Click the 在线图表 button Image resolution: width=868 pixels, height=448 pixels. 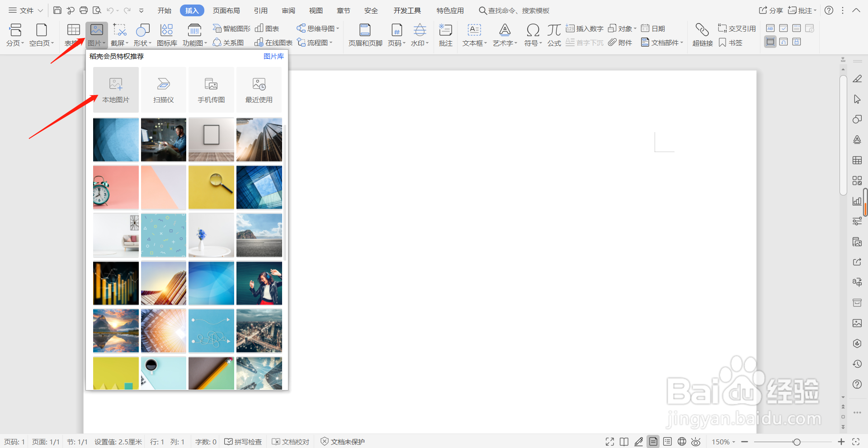274,43
